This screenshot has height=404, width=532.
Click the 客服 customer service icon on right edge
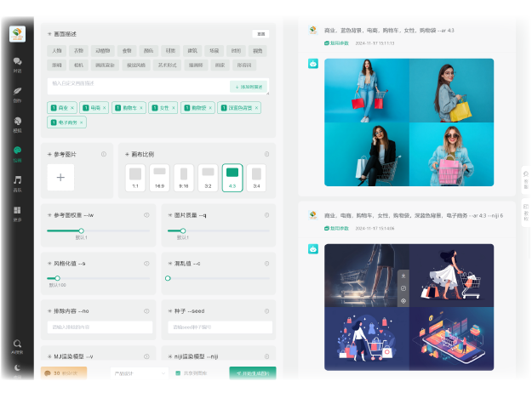coord(525,175)
